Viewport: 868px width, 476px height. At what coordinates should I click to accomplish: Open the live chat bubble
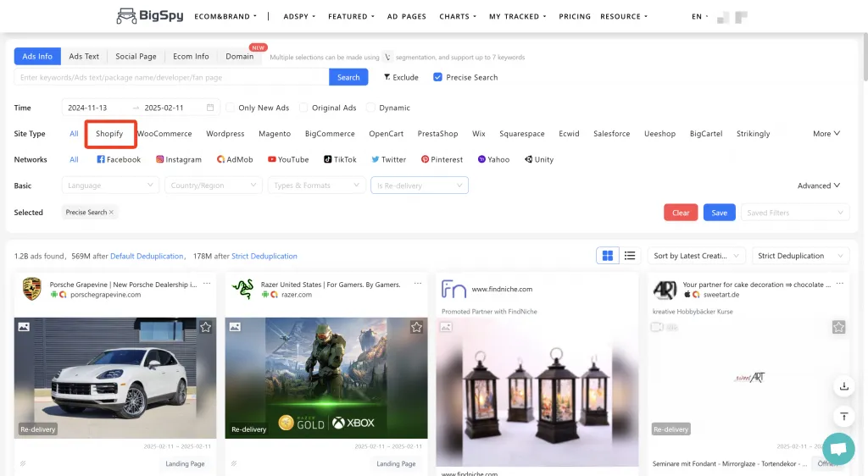click(838, 448)
